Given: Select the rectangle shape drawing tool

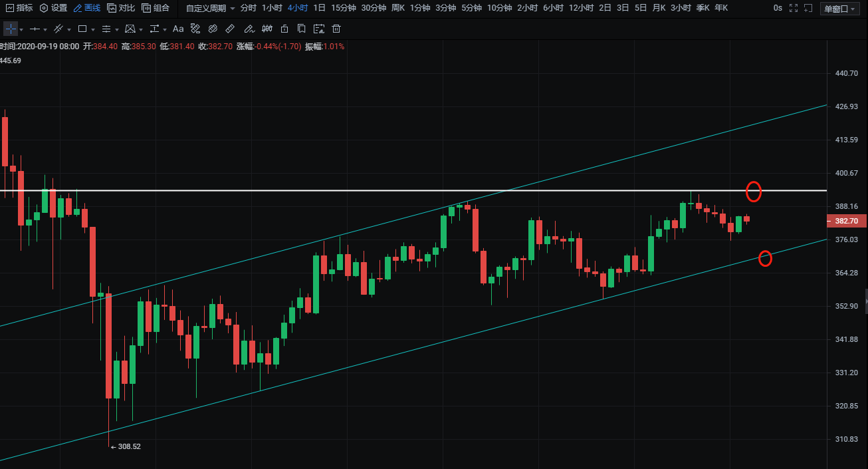Looking at the screenshot, I should tap(82, 29).
